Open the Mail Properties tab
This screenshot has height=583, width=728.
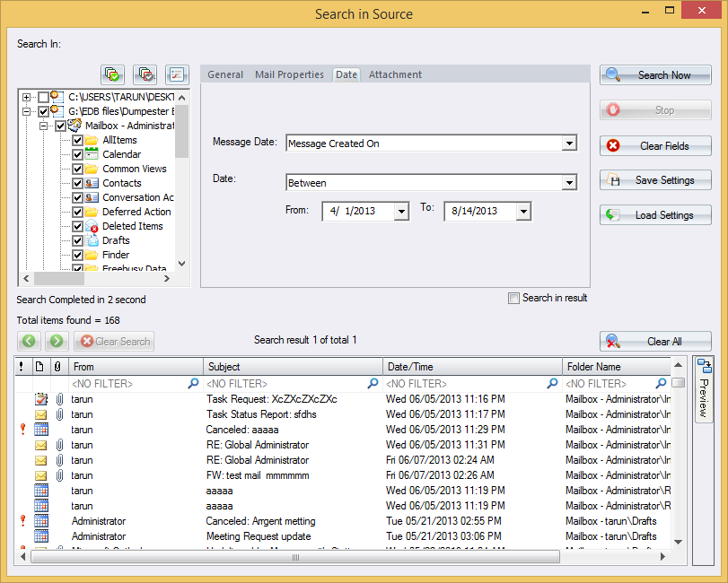coord(289,74)
